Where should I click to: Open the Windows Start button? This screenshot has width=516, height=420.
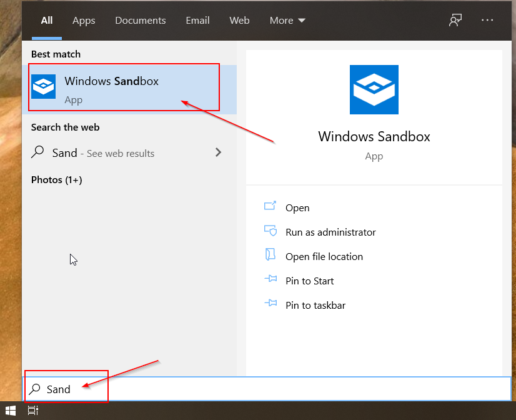[11, 411]
